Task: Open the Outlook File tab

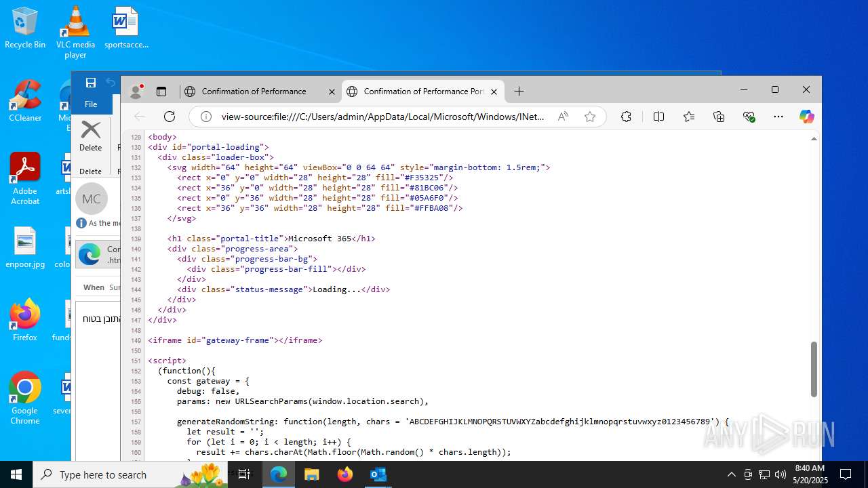Action: coord(91,104)
